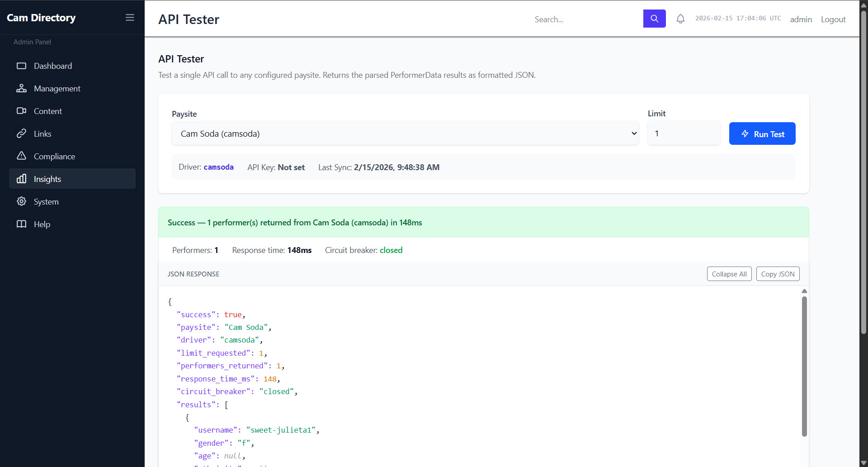Click the Content camera icon
Viewport: 868px width, 467px height.
coord(21,111)
